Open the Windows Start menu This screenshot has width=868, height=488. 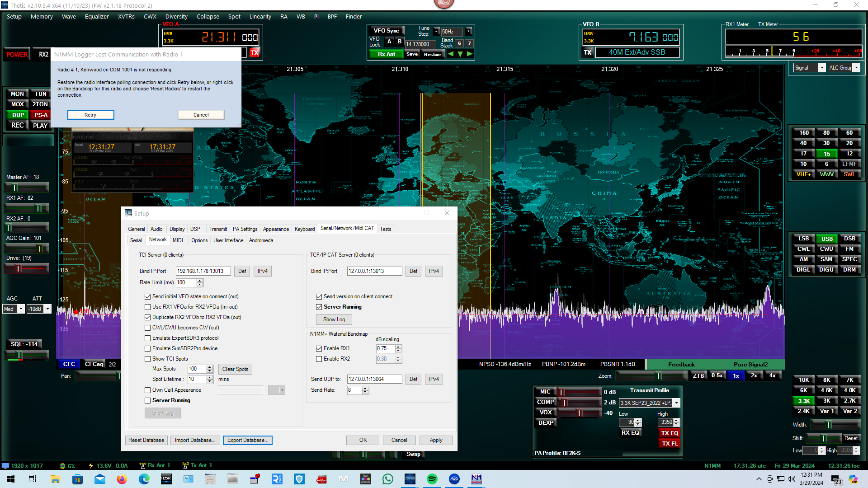pyautogui.click(x=11, y=479)
